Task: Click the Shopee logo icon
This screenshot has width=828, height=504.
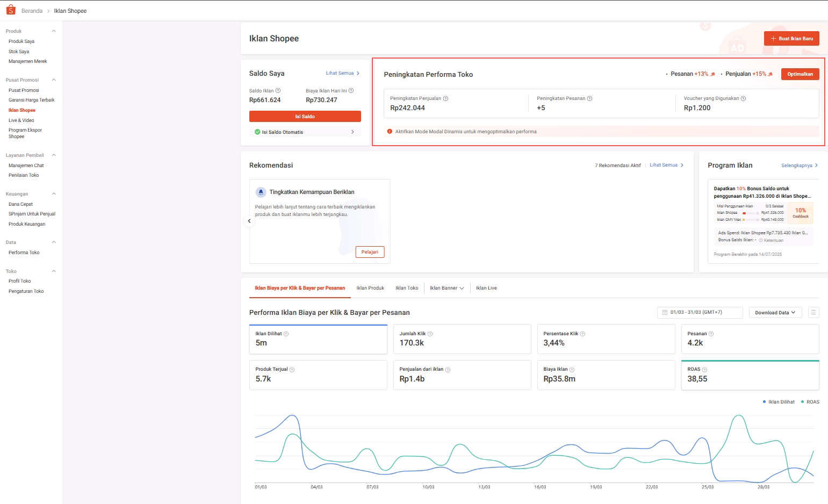Action: pos(11,10)
